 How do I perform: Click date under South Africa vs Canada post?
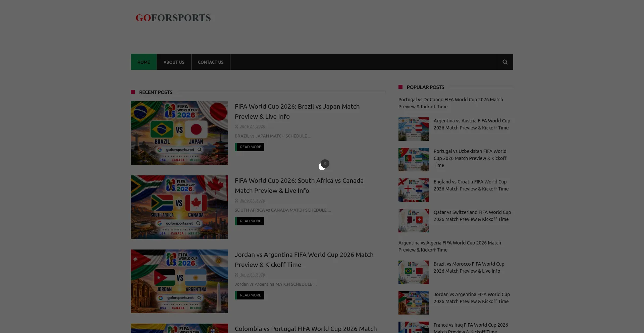coord(252,201)
